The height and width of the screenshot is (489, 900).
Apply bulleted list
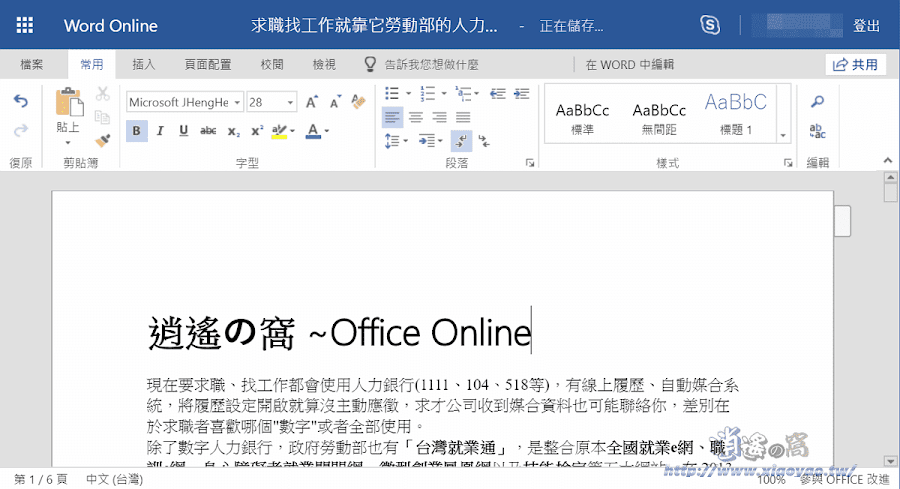(392, 94)
